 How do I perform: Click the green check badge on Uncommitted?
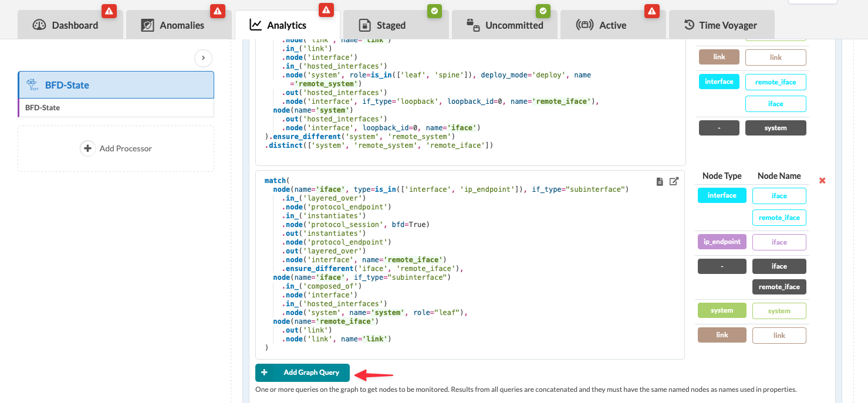coord(543,11)
